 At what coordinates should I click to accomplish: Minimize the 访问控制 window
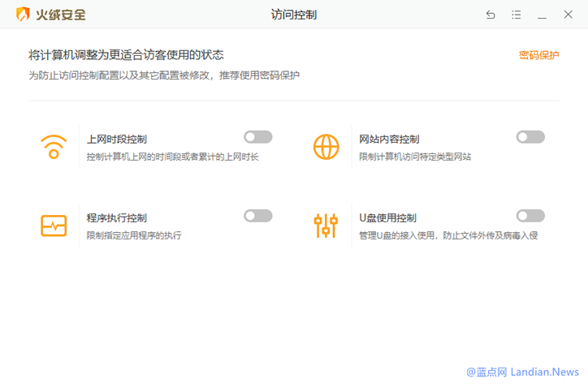click(x=543, y=15)
